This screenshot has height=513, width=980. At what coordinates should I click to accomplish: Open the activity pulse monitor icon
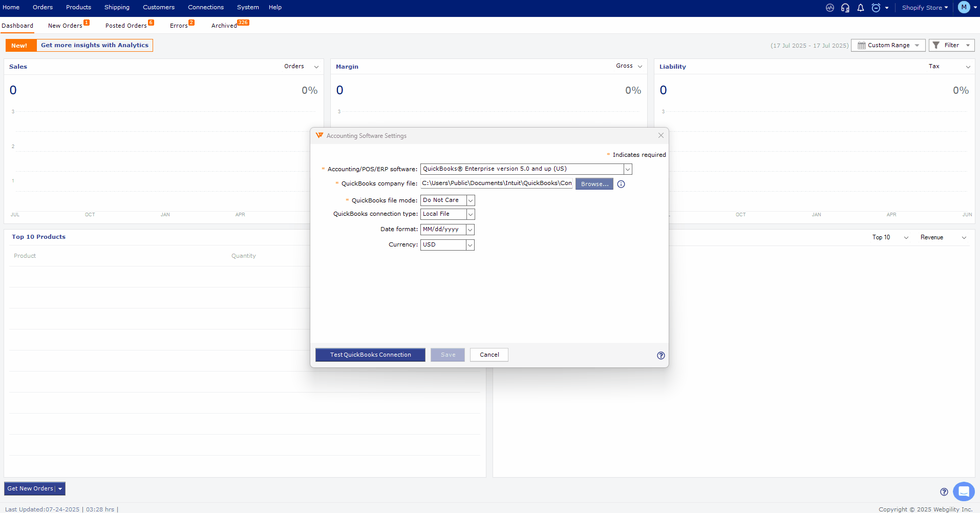[830, 8]
